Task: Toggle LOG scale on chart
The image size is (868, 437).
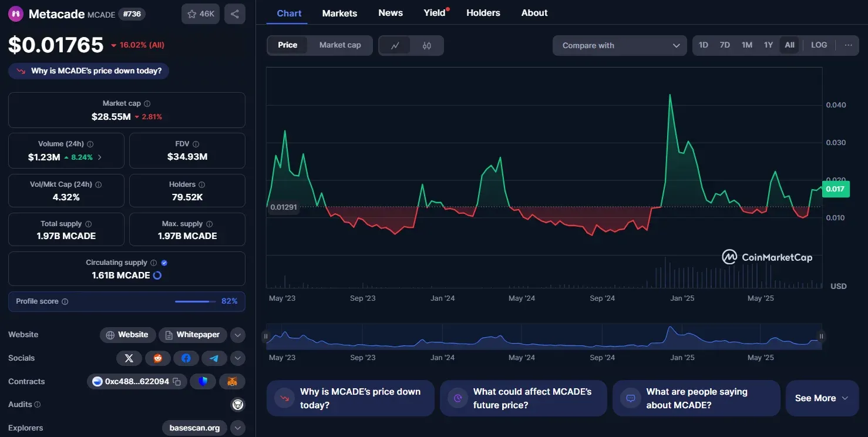Action: click(x=819, y=45)
